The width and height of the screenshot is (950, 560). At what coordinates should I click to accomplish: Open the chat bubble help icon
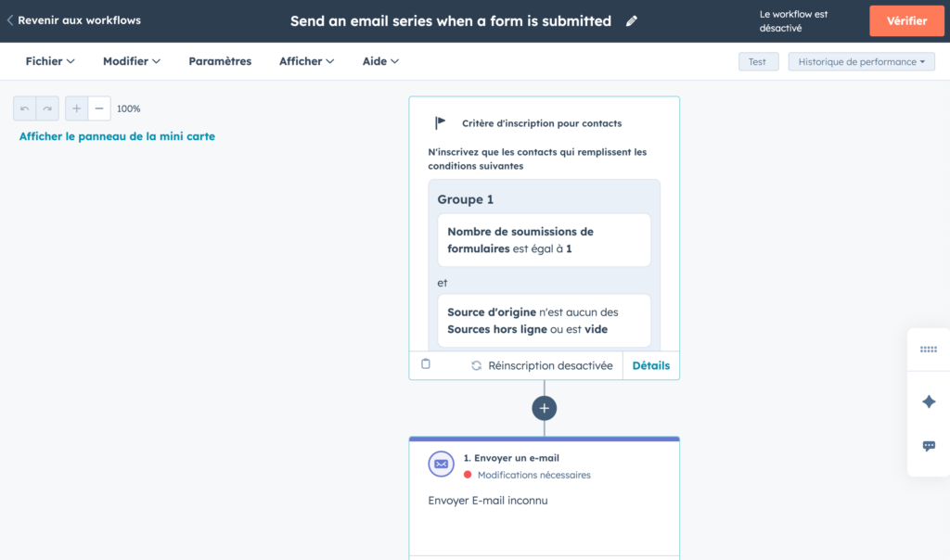(x=929, y=446)
